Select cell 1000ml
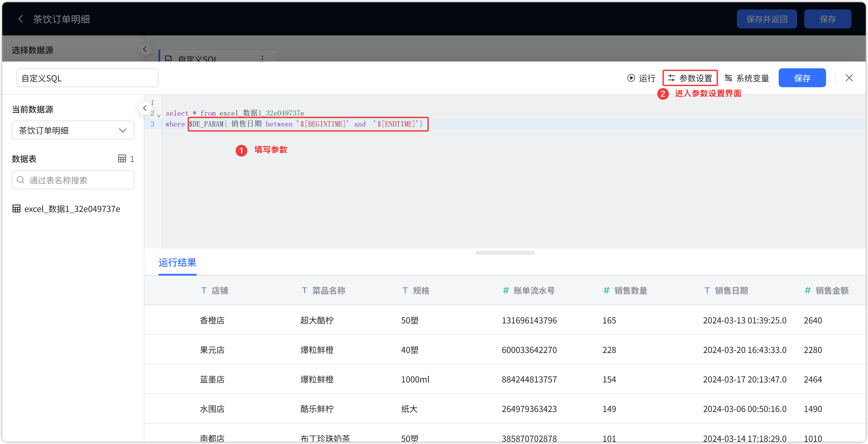Screen dimensions: 868x444 [415, 379]
